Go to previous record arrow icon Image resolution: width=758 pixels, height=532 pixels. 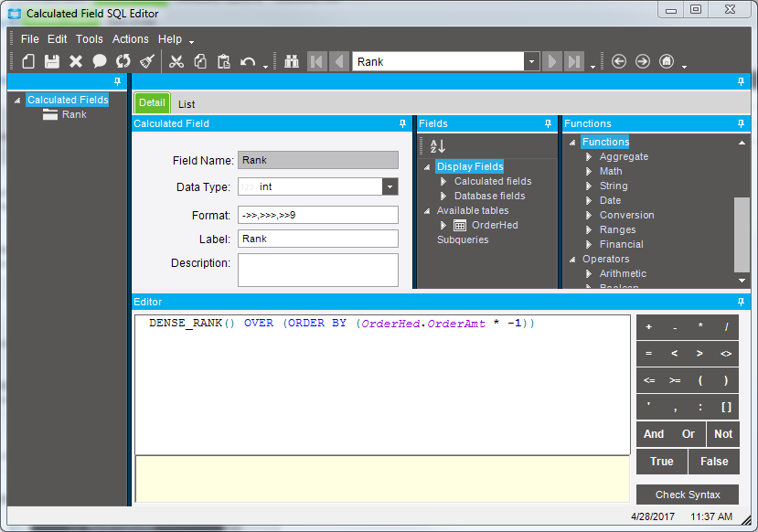(339, 61)
